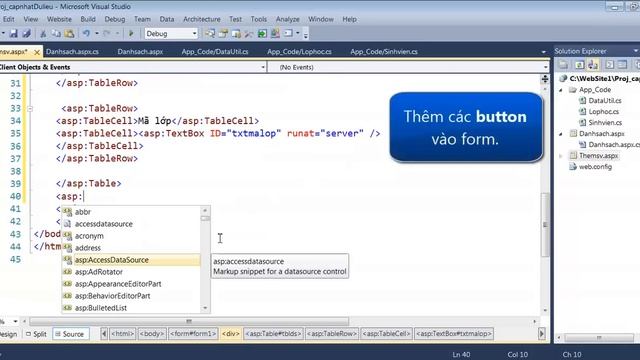
Task: Collapse the App_Code folder
Action: (x=561, y=90)
